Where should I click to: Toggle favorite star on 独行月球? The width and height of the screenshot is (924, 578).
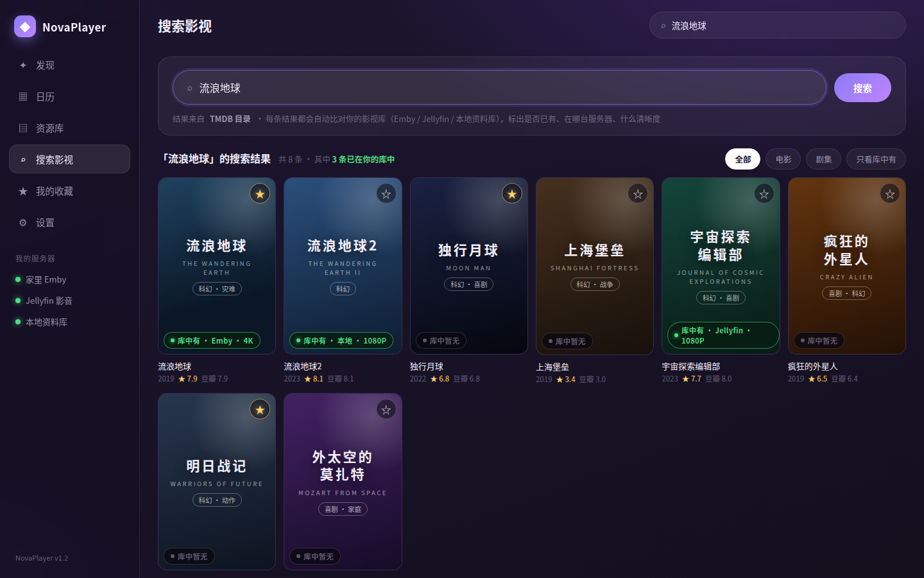point(512,194)
